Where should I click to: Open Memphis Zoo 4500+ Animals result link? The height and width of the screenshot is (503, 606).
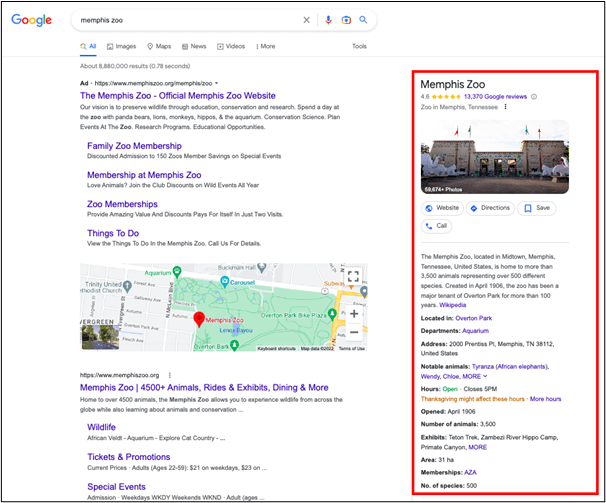coord(204,387)
